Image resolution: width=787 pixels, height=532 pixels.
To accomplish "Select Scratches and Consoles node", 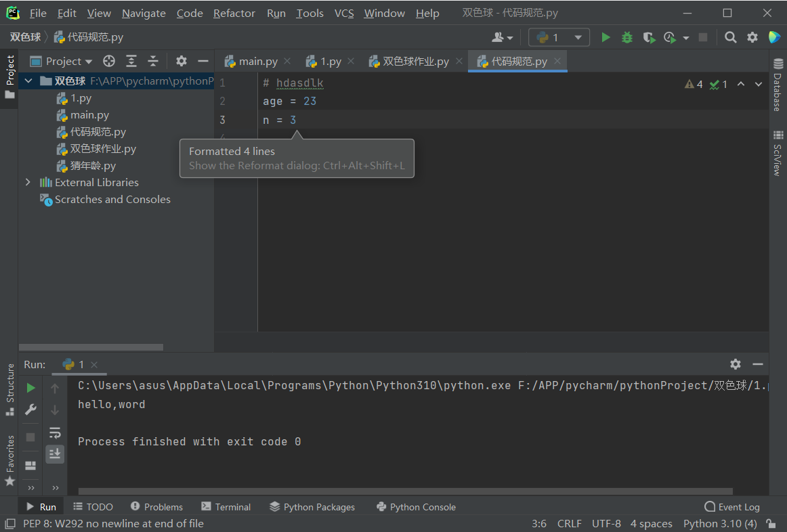I will pyautogui.click(x=112, y=199).
